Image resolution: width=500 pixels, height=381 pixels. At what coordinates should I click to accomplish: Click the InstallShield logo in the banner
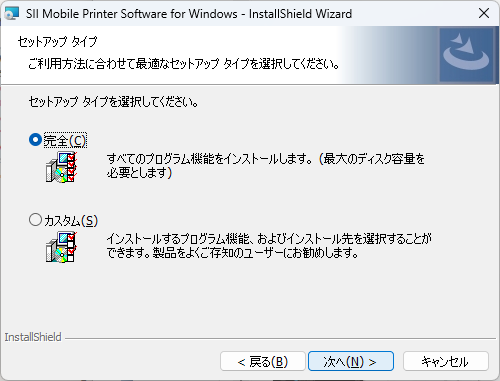pyautogui.click(x=466, y=55)
